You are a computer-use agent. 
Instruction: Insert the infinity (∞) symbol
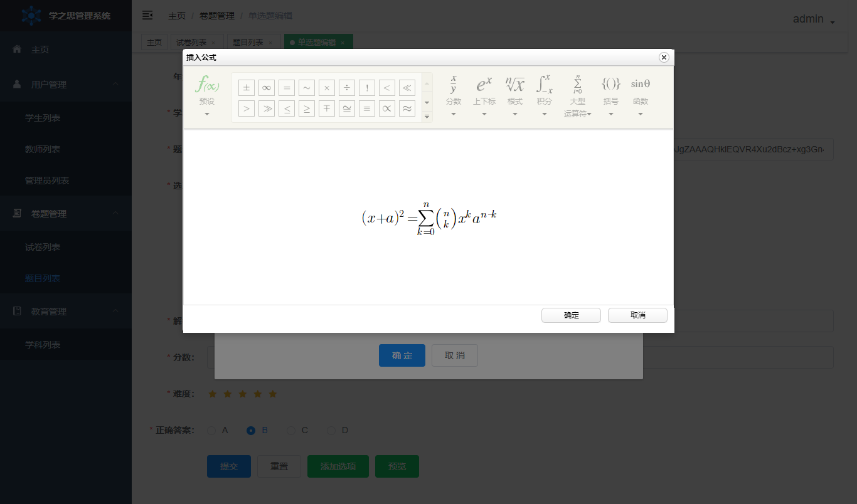[267, 88]
